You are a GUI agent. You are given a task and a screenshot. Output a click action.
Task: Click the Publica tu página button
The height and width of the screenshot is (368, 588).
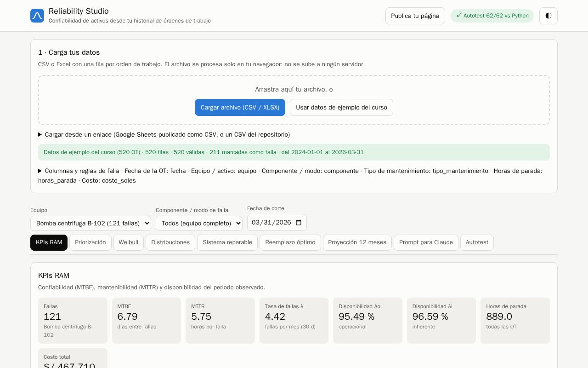pyautogui.click(x=415, y=16)
